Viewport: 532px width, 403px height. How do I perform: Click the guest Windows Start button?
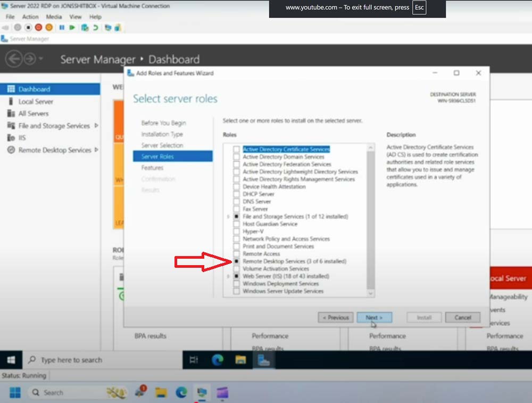click(x=11, y=360)
